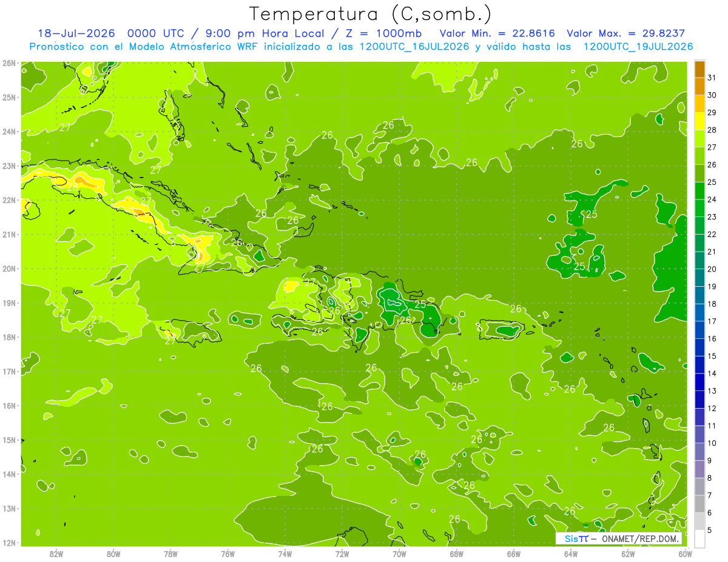This screenshot has width=728, height=562.
Task: Click the "66W" longitude axis label
Action: 514,554
